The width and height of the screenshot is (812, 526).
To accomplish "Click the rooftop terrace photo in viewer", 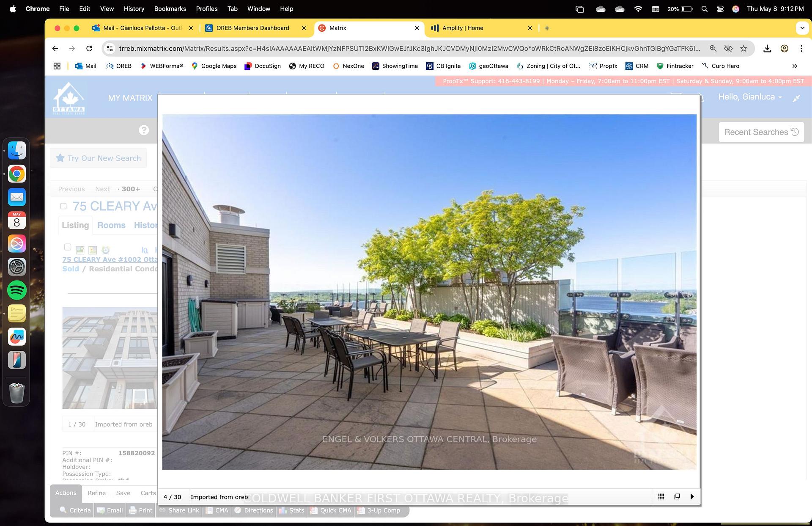I will [429, 292].
